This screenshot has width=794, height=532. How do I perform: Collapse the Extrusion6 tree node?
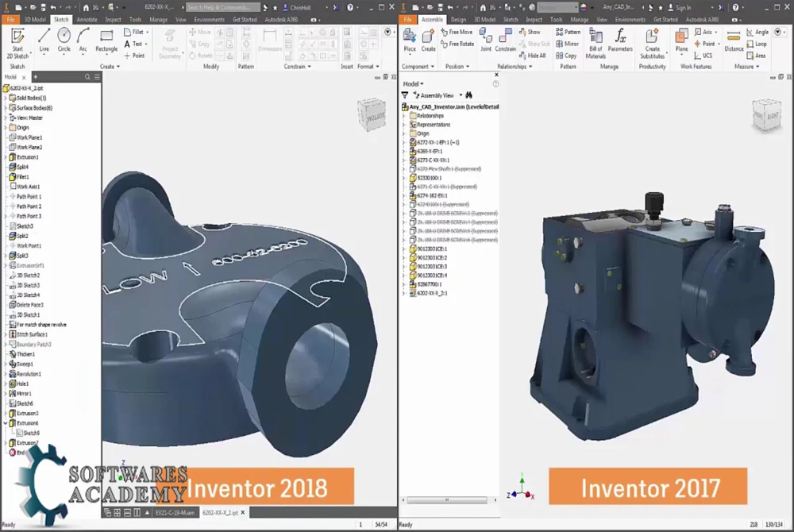point(6,423)
